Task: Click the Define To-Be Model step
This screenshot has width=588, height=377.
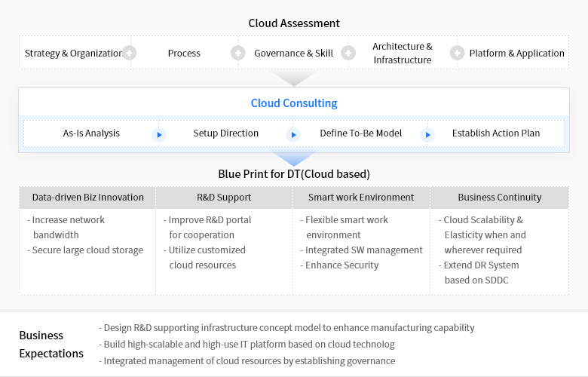Action: point(360,133)
